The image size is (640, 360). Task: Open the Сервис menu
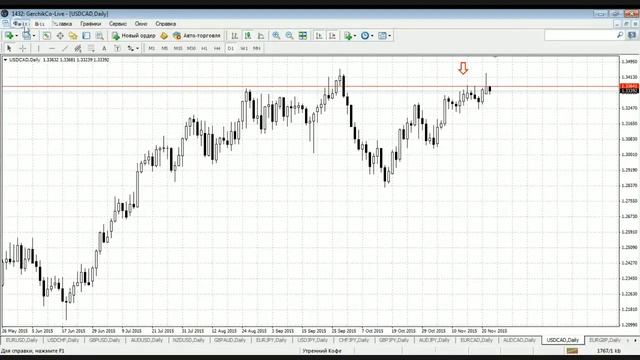(x=118, y=24)
